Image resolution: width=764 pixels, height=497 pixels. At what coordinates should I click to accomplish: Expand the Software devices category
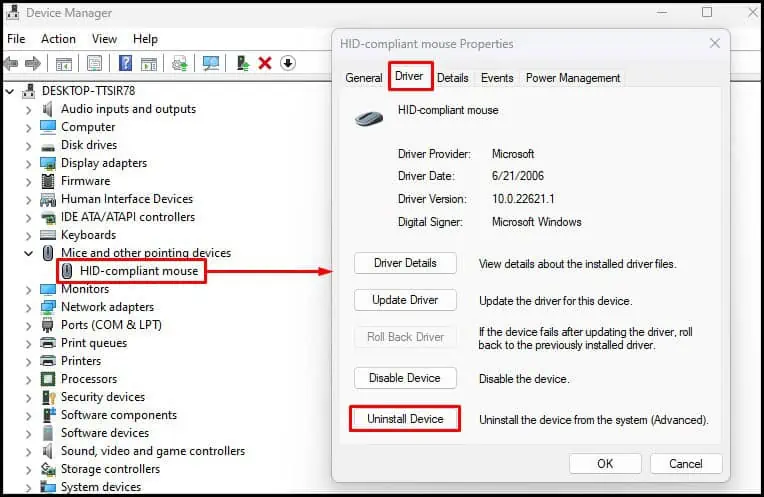point(28,434)
